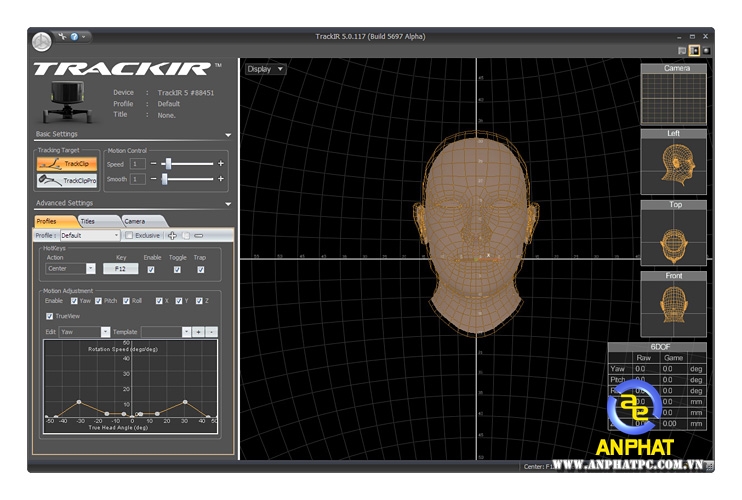Click the 6DOF panel header
742x500 pixels.
[657, 347]
